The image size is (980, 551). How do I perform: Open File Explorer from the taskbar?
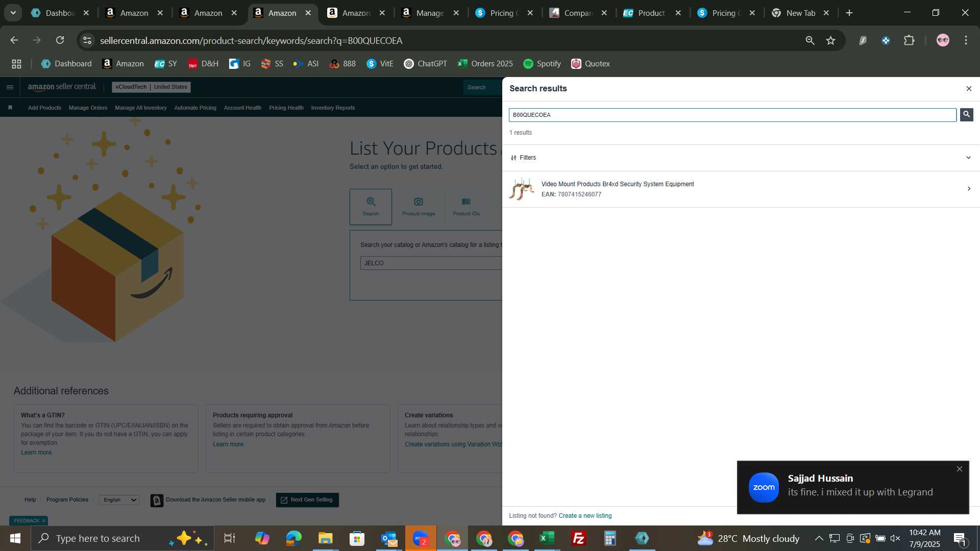pos(325,538)
